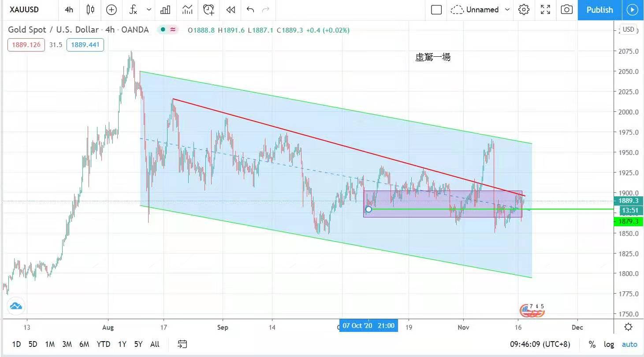Viewport: 644px width, 357px height.
Task: Expand the Unnamed layout dropdown arrow
Action: tap(507, 10)
